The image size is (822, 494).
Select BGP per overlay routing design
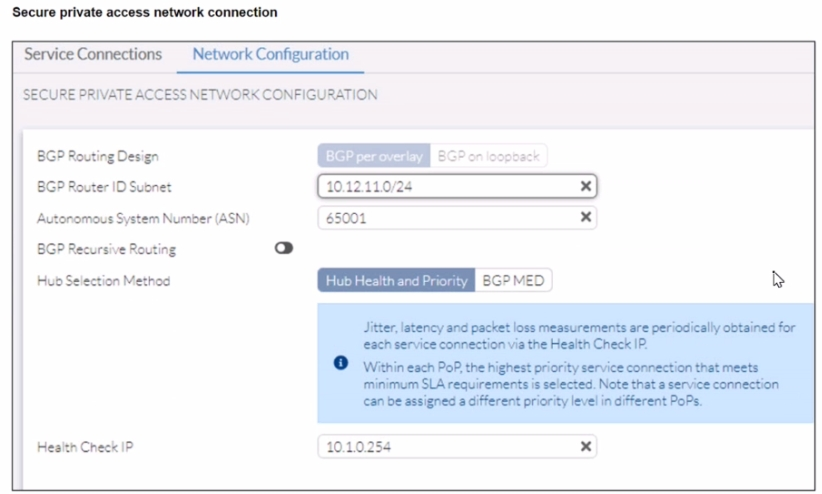pos(374,156)
